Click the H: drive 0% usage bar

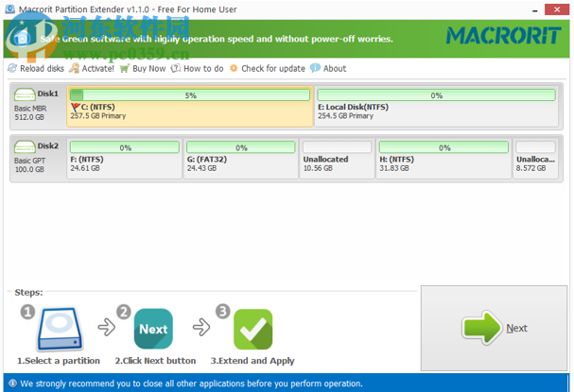pos(444,147)
